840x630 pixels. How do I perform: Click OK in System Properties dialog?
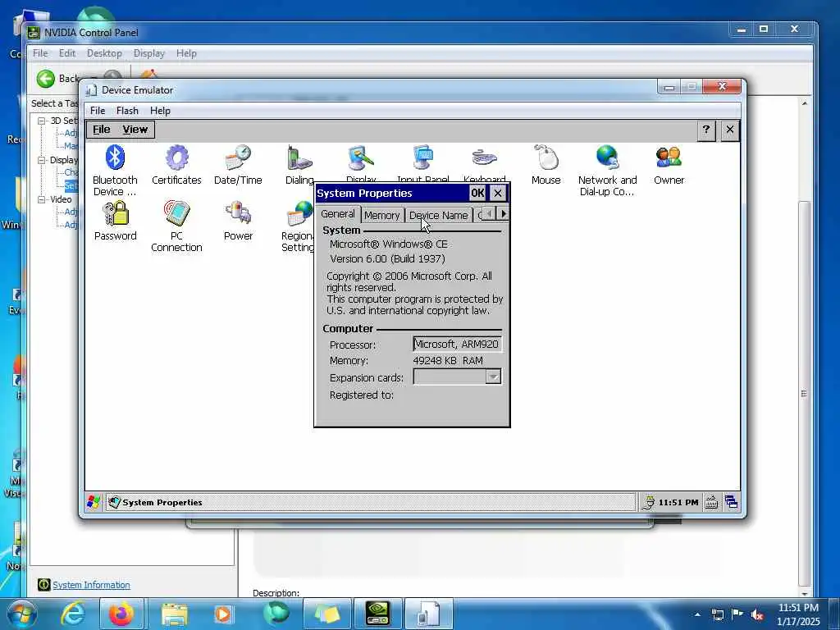477,193
